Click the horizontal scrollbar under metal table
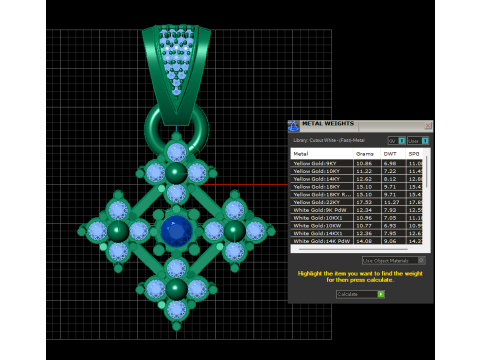 tap(353, 249)
